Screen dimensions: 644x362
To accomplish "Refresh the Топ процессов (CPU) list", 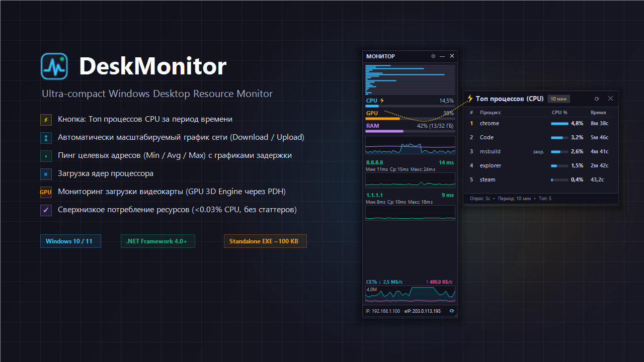I will (597, 99).
